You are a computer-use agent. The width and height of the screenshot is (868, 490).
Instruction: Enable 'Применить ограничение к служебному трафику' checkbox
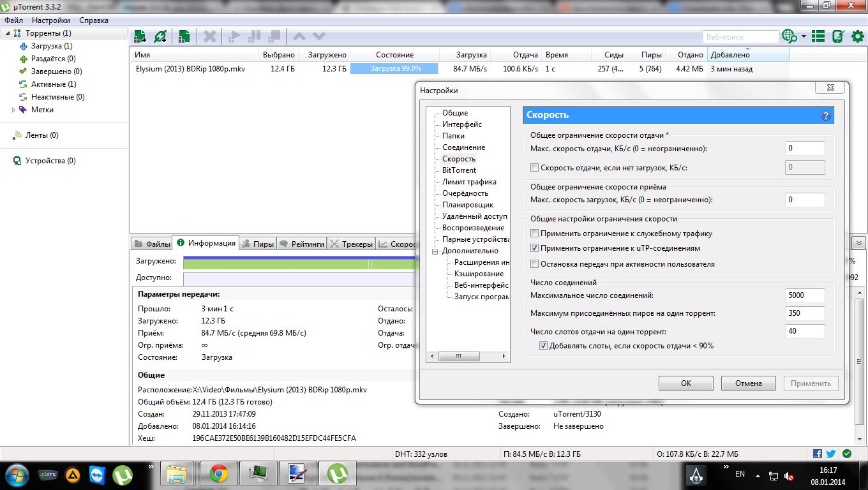coord(535,234)
